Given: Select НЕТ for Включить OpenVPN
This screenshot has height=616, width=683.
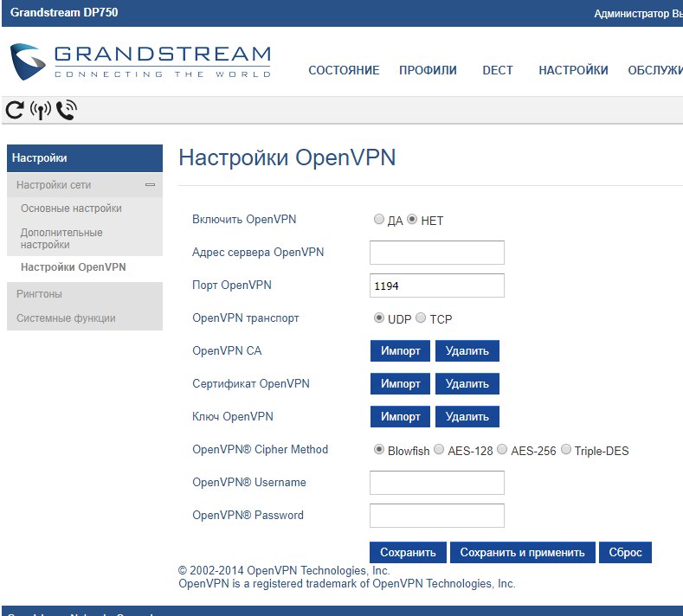Looking at the screenshot, I should click(x=412, y=219).
